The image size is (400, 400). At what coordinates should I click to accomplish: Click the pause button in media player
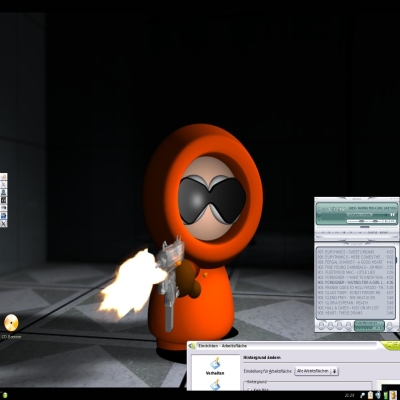click(337, 233)
